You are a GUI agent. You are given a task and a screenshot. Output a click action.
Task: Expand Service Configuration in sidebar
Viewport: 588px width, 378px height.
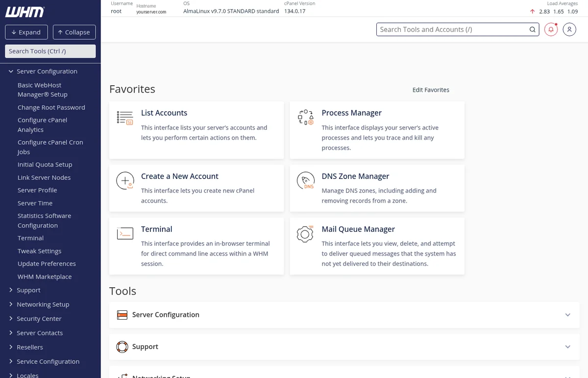(11, 361)
